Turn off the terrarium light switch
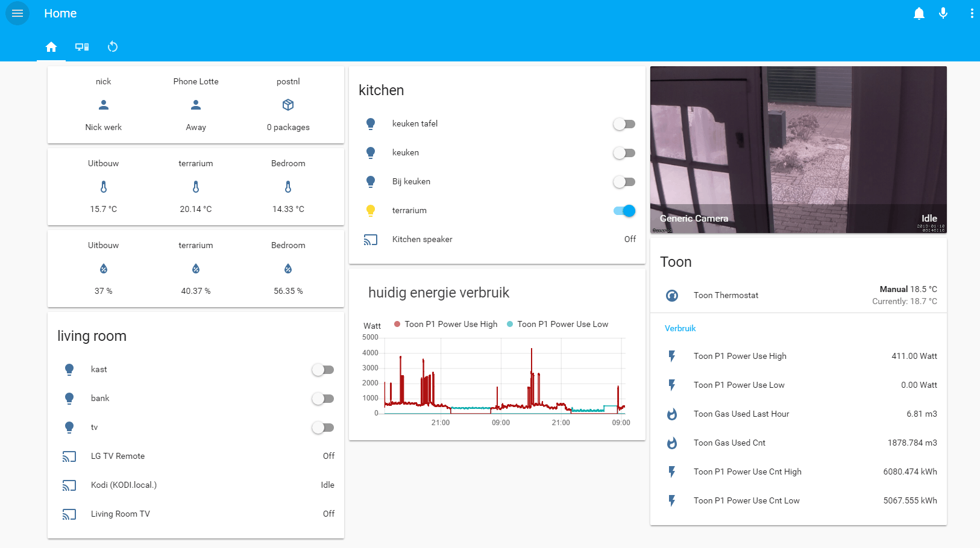 [x=624, y=211]
